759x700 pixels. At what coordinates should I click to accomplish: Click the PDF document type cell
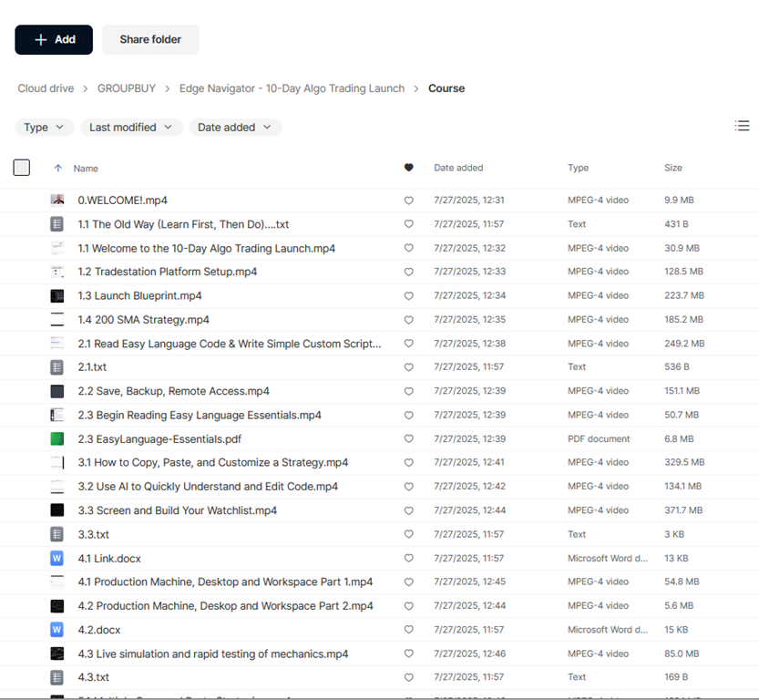599,438
